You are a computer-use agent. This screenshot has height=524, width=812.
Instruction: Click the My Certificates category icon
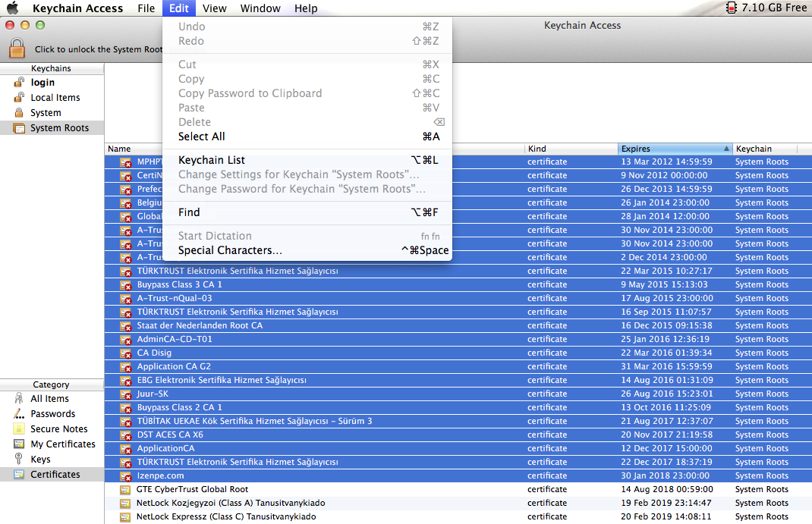(19, 444)
